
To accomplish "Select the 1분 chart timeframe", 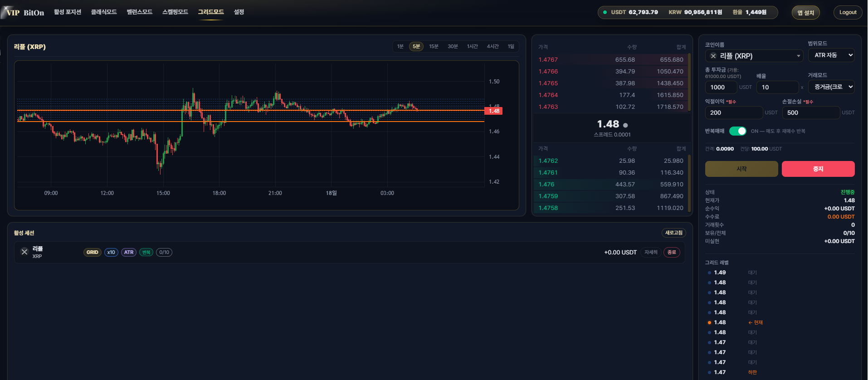I will tap(400, 47).
